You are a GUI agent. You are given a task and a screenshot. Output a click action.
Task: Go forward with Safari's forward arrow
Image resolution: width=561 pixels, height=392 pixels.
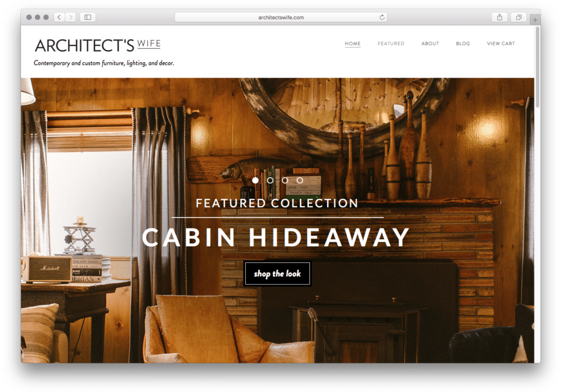point(70,17)
